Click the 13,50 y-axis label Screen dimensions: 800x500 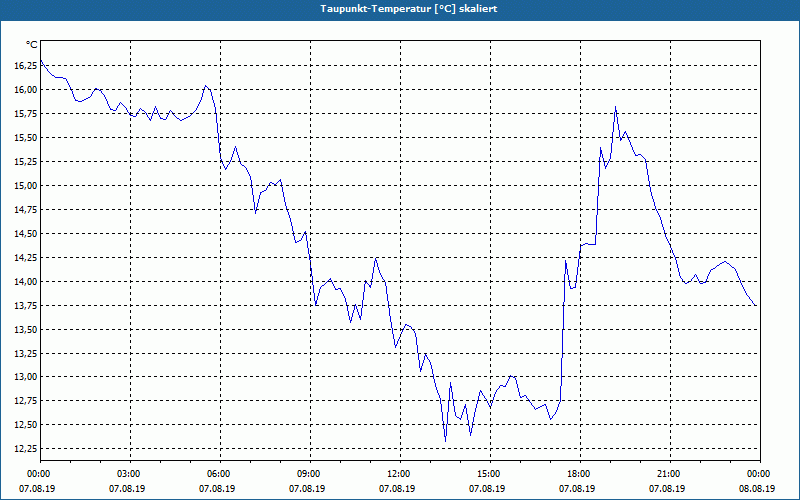(26, 330)
